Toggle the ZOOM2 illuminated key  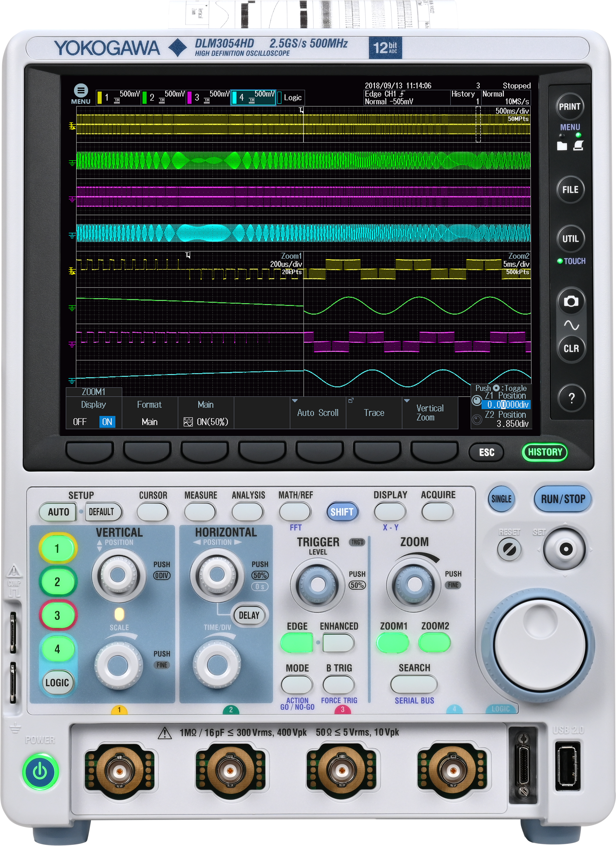pyautogui.click(x=434, y=643)
